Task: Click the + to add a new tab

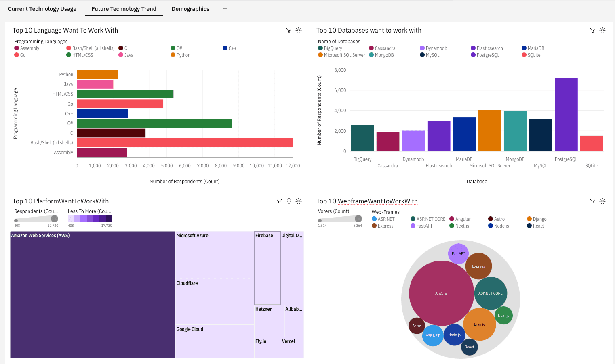Action: [x=225, y=8]
